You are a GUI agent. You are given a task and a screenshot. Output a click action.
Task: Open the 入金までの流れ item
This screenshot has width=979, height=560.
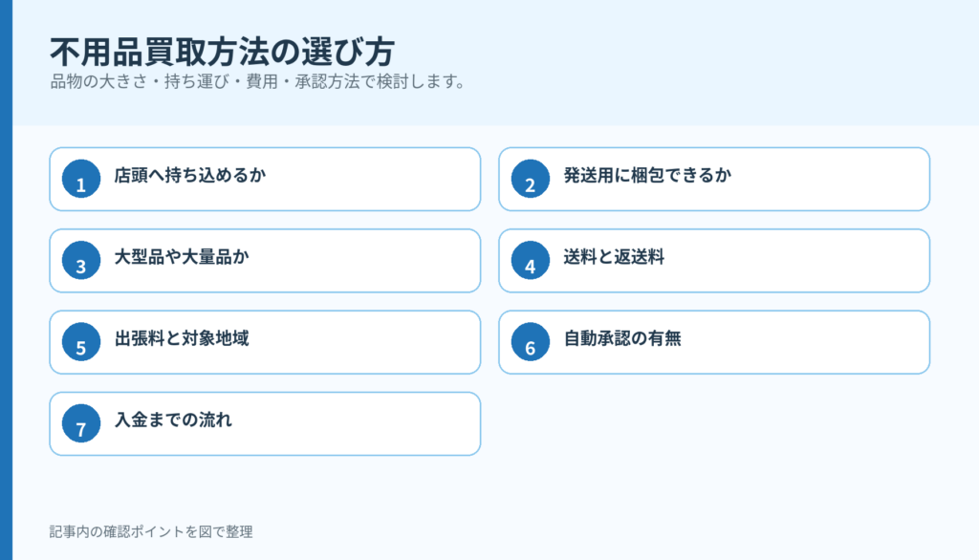pos(265,424)
